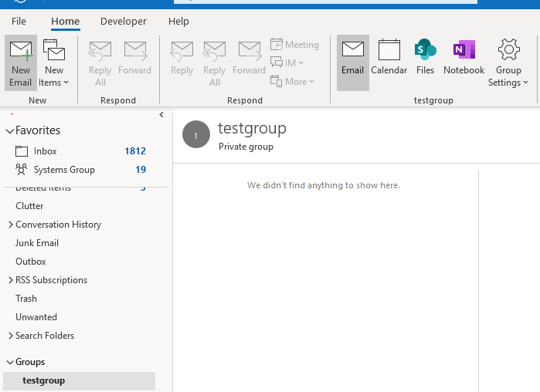The width and height of the screenshot is (540, 392).
Task: Expand Search Folders in folder pane
Action: coord(10,336)
